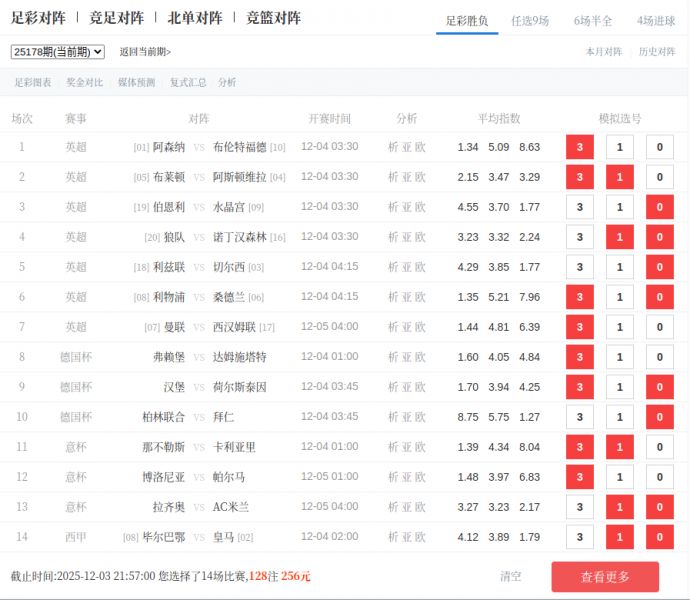Toggle the 0 pick for 阿森纳 match
Screen dimensions: 690x600
click(x=659, y=148)
